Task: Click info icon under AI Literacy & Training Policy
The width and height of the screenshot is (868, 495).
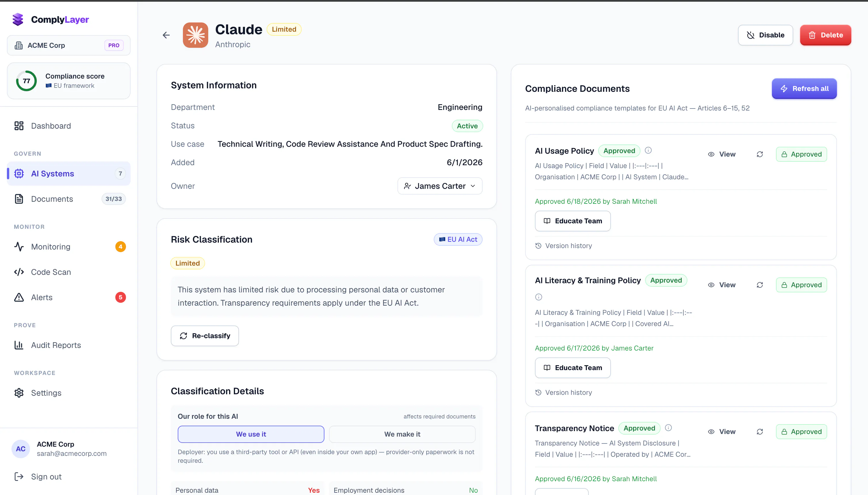Action: coord(538,297)
